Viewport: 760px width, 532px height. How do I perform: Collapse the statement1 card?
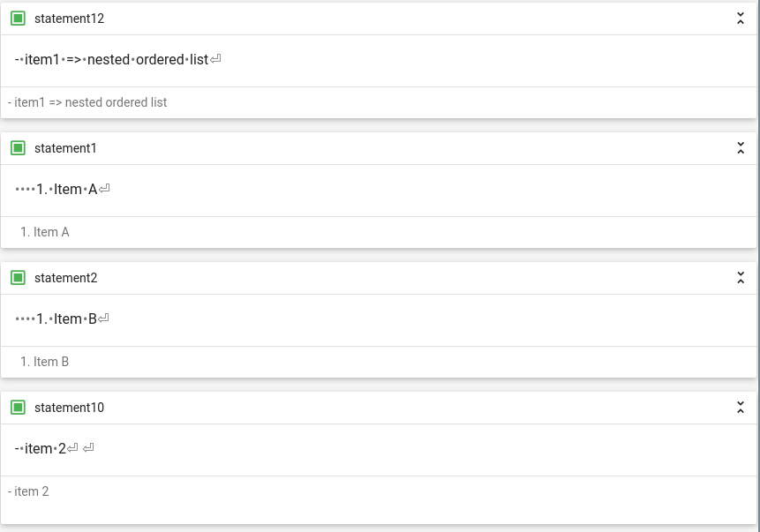tap(740, 148)
